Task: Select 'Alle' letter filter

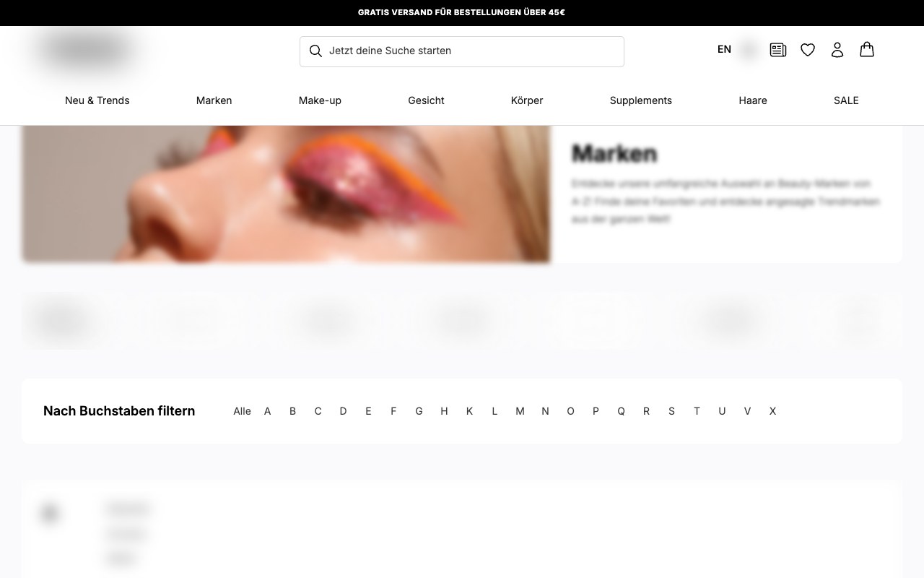Action: point(243,411)
